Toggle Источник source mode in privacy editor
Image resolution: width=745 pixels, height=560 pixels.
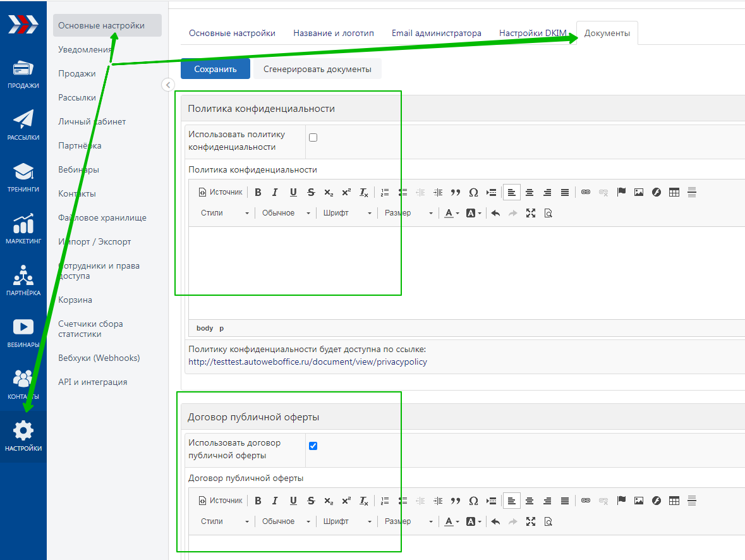[x=221, y=192]
